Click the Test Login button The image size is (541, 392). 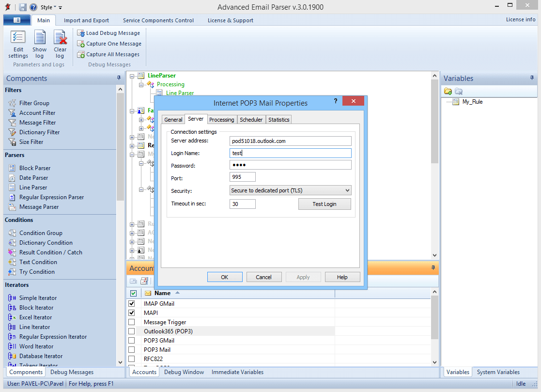point(325,204)
